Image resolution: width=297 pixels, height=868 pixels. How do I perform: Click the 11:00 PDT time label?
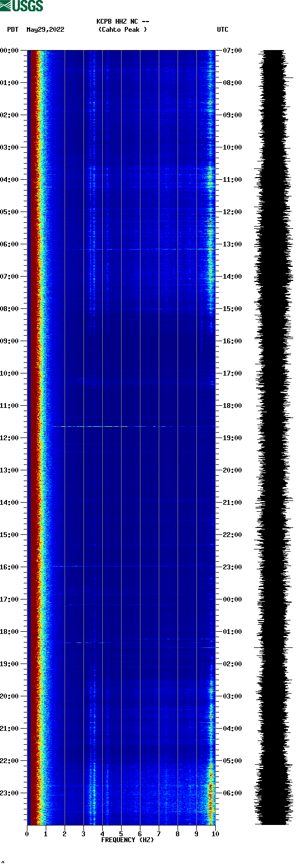[x=9, y=406]
